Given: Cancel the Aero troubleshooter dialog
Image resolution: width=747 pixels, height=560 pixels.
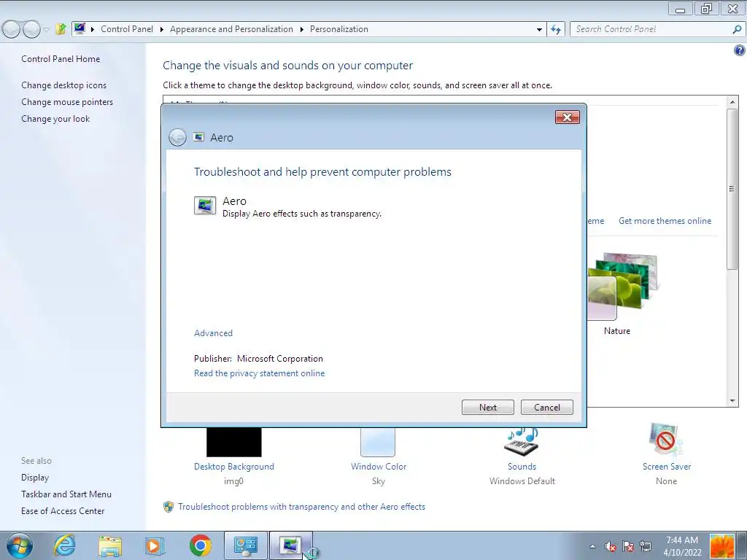Looking at the screenshot, I should (546, 407).
